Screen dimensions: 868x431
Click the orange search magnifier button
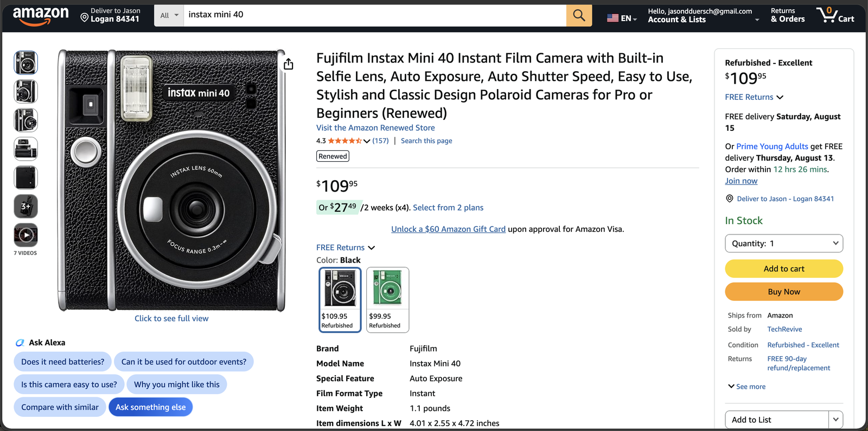coord(579,15)
